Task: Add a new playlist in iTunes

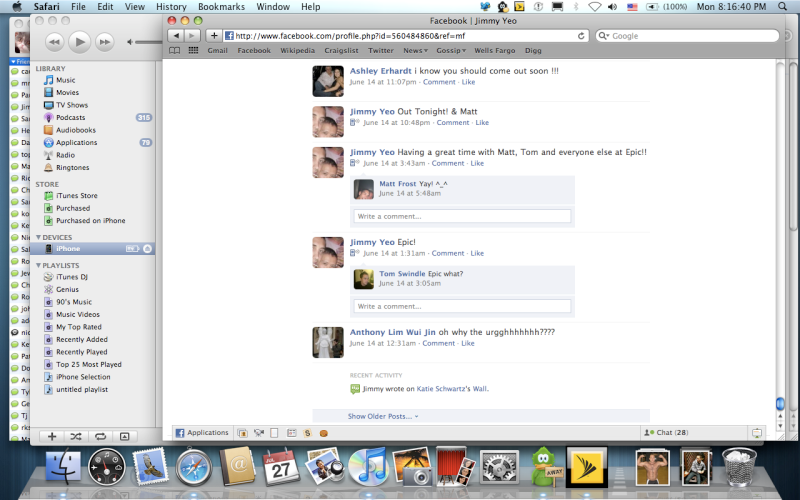Action: point(52,436)
